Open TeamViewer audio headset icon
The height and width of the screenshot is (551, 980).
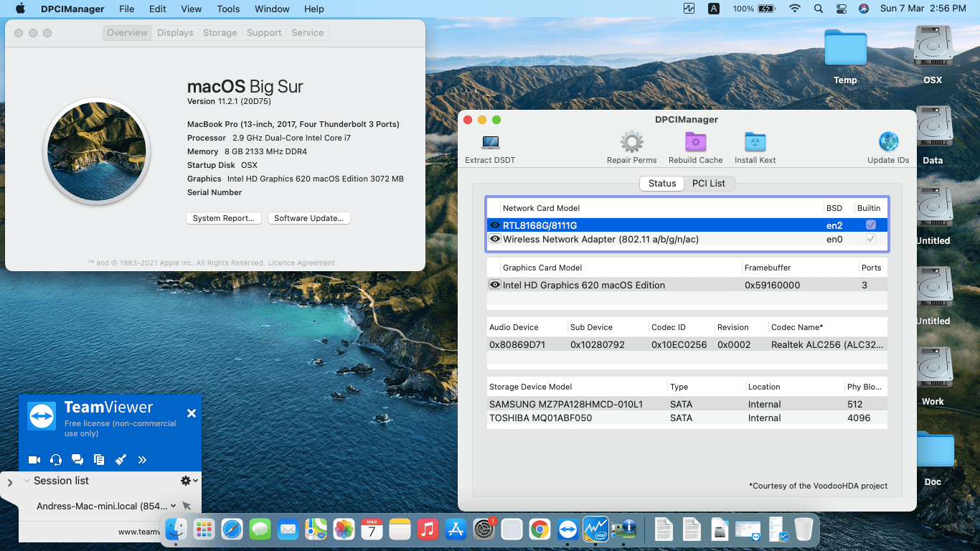click(x=56, y=460)
